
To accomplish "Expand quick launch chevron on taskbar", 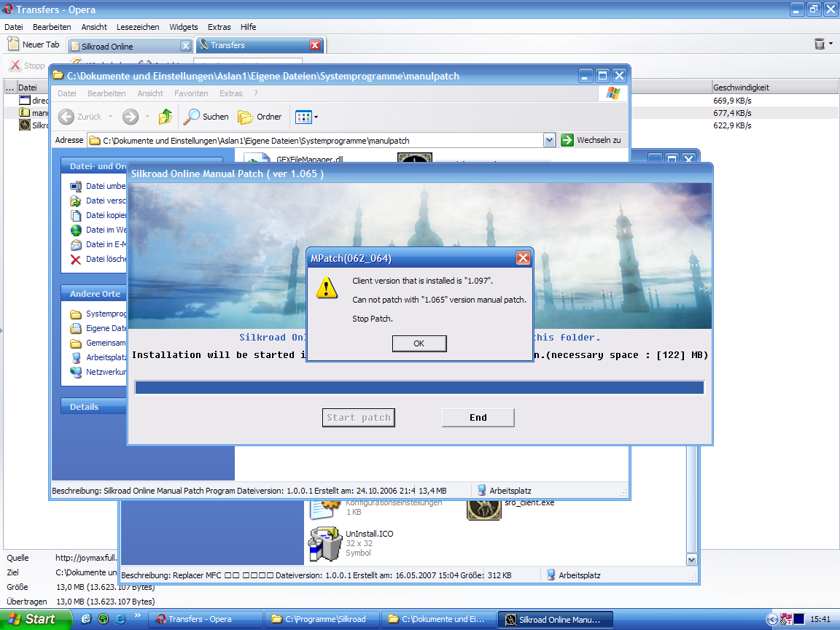I will click(x=138, y=615).
